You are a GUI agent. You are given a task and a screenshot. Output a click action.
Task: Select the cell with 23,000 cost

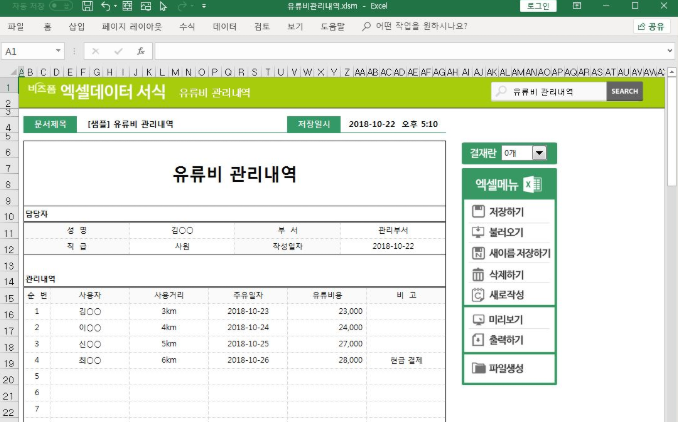(327, 311)
